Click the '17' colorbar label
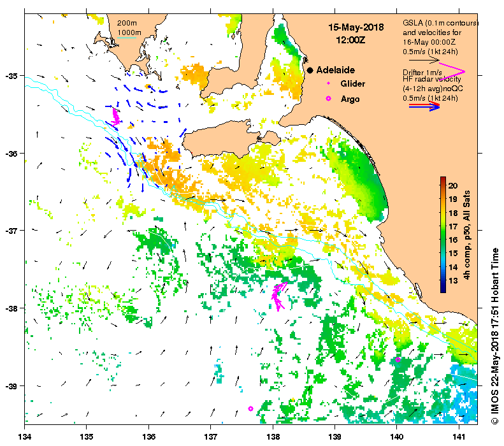 (453, 226)
